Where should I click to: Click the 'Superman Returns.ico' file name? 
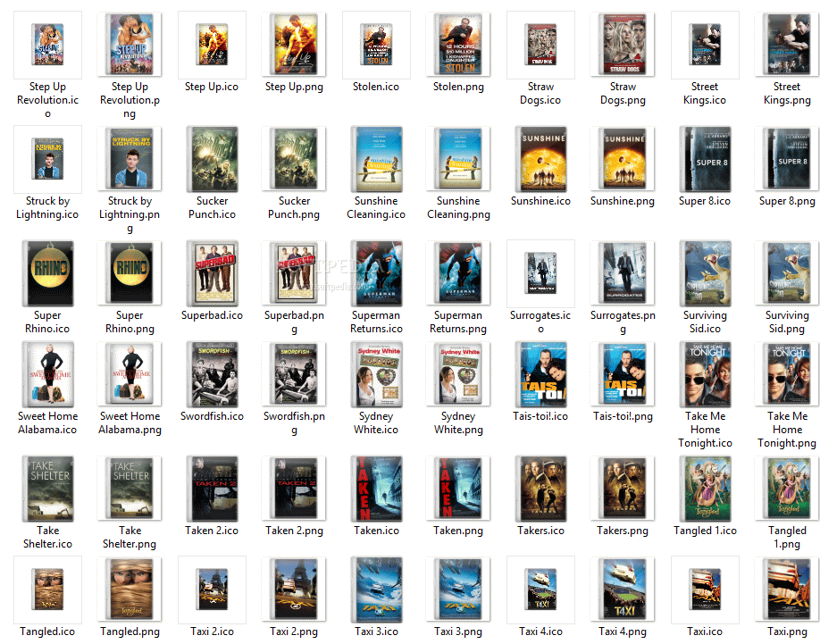[x=376, y=322]
